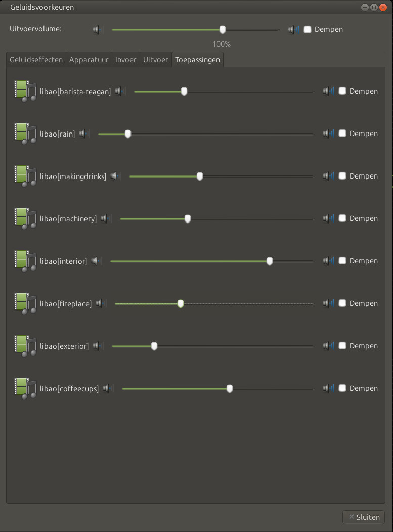This screenshot has width=393, height=532.
Task: Click the Uitvoervolume slider handle at 100%
Action: point(223,30)
